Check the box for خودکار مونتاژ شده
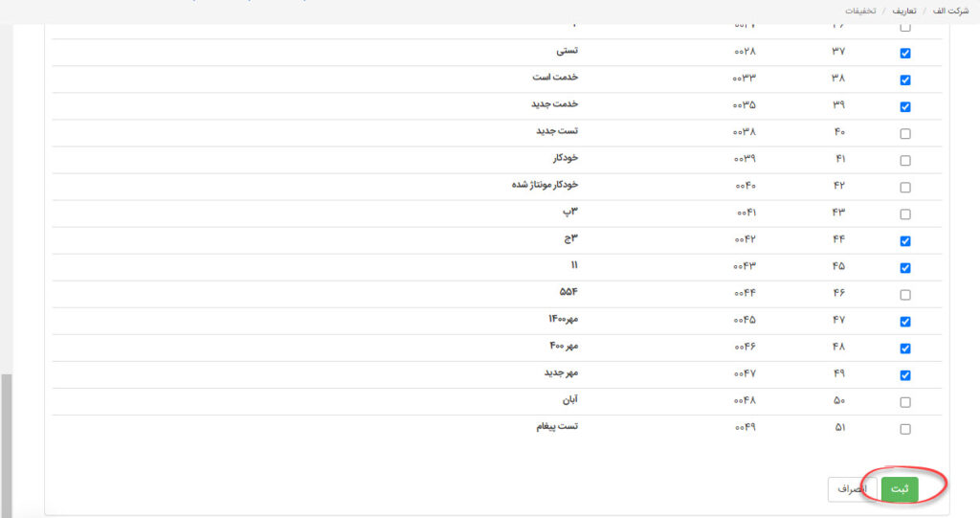This screenshot has width=980, height=518. (x=905, y=188)
